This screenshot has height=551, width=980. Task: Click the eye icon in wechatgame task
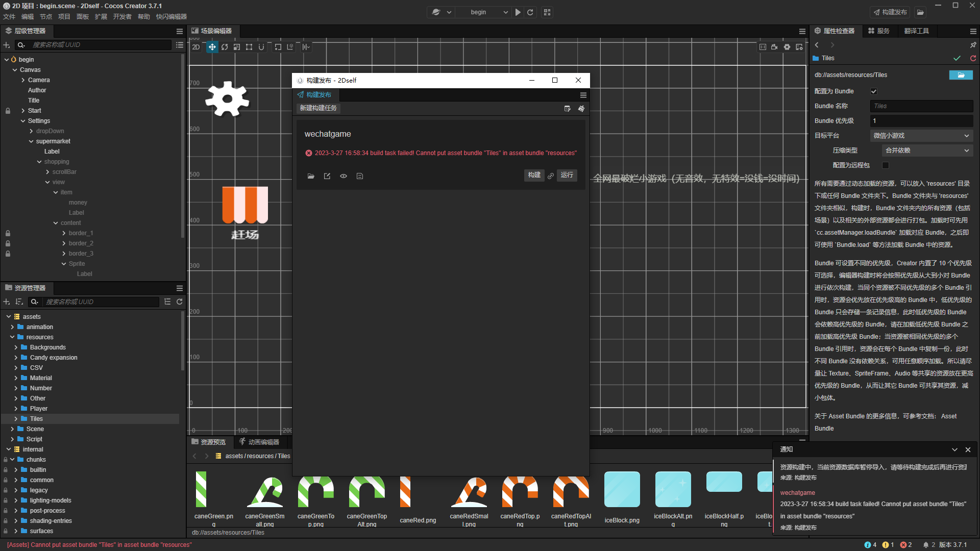[x=344, y=176]
